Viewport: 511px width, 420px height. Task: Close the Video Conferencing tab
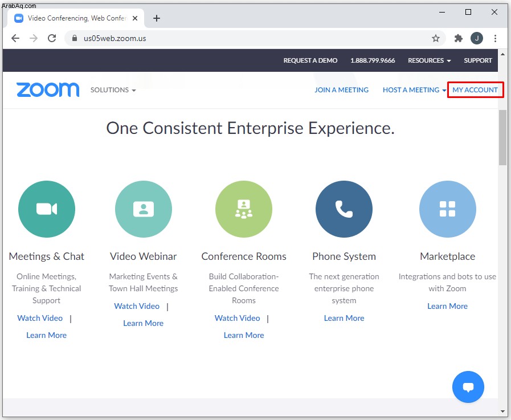click(135, 18)
